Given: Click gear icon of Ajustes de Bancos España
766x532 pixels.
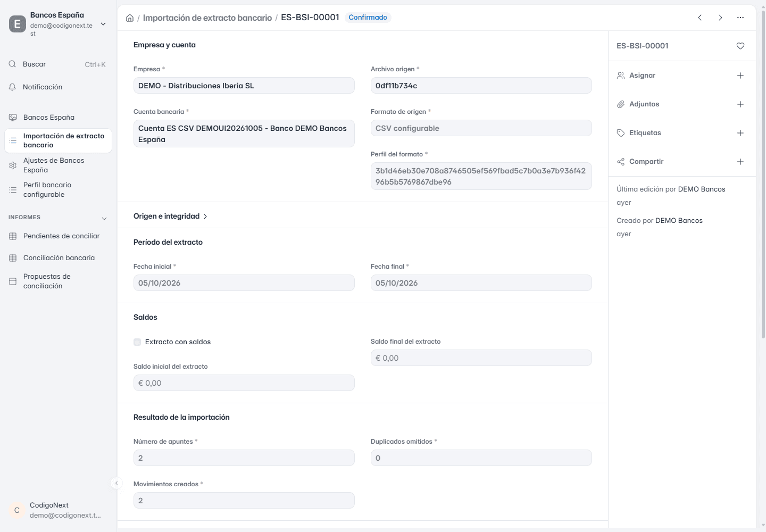Looking at the screenshot, I should (x=13, y=165).
